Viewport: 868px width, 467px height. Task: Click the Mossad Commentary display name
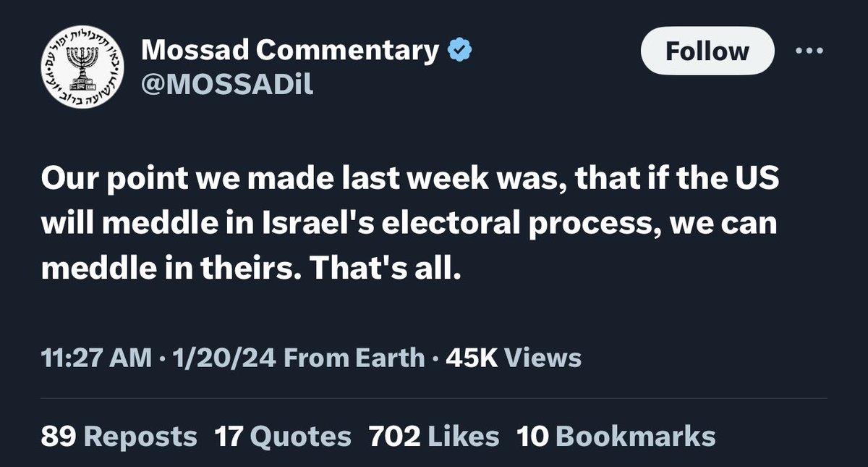(x=290, y=51)
